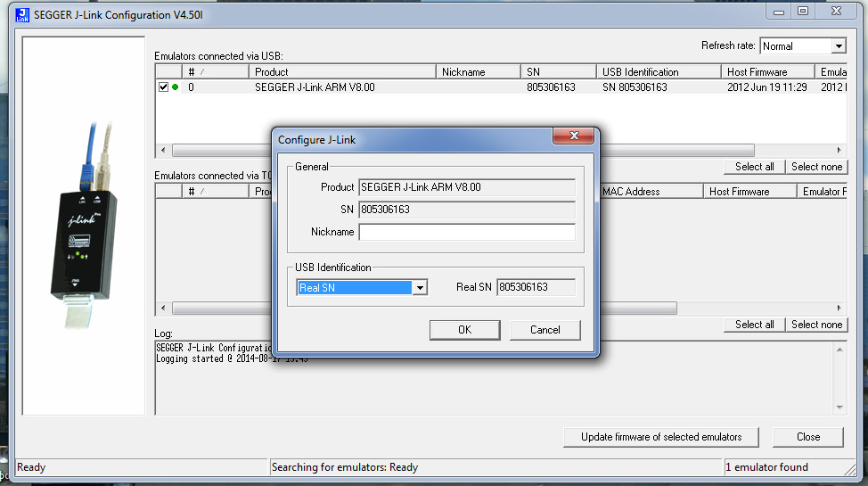The image size is (868, 486).
Task: Click Select all under the USB emulators list
Action: 754,167
